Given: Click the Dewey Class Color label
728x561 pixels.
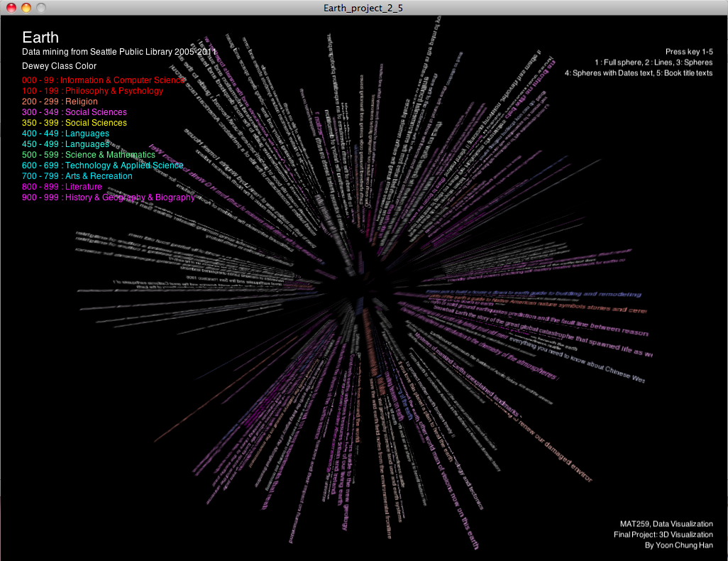Looking at the screenshot, I should pyautogui.click(x=59, y=66).
